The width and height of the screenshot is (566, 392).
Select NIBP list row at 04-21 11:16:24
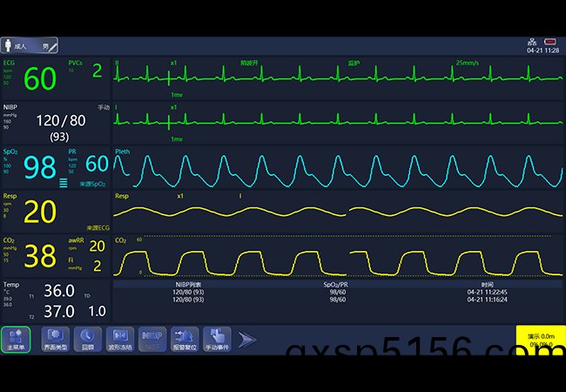338,300
